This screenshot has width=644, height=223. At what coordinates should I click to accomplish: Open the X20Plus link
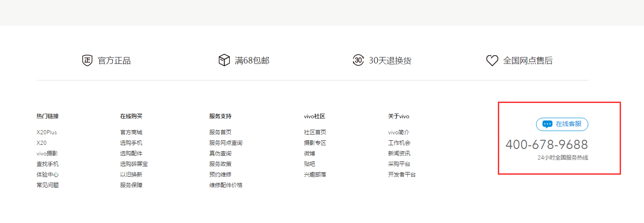[x=47, y=132]
